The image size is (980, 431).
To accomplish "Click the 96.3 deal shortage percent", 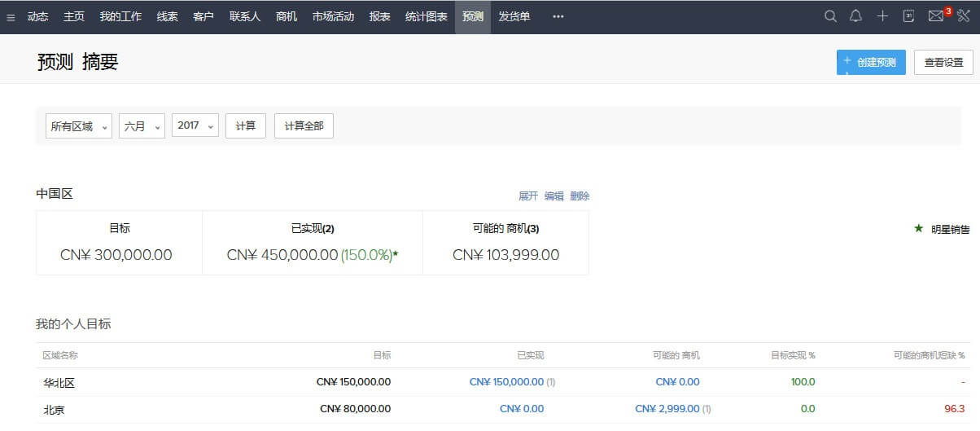I will click(955, 409).
